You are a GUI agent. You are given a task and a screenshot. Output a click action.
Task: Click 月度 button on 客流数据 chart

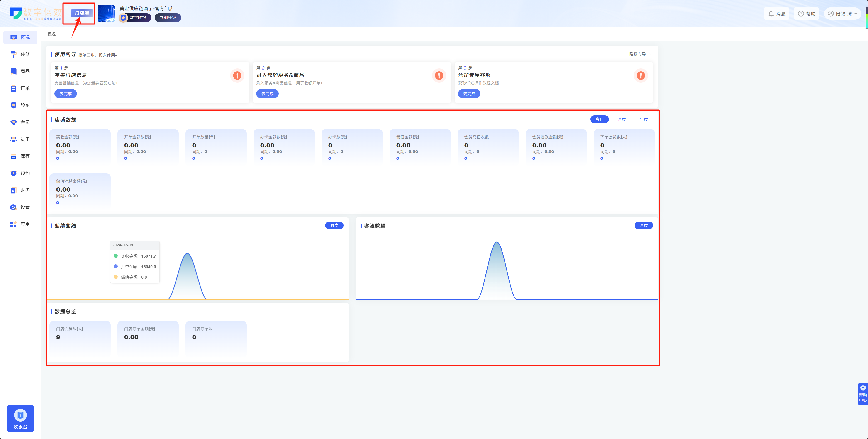click(x=644, y=226)
